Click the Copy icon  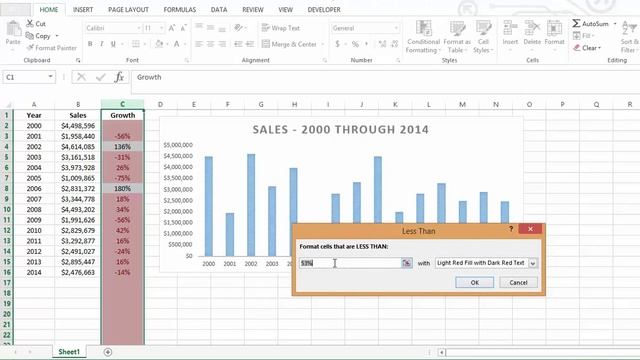30,36
